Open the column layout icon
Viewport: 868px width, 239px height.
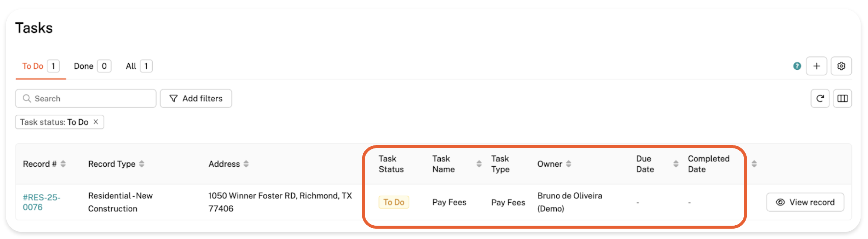(x=842, y=98)
